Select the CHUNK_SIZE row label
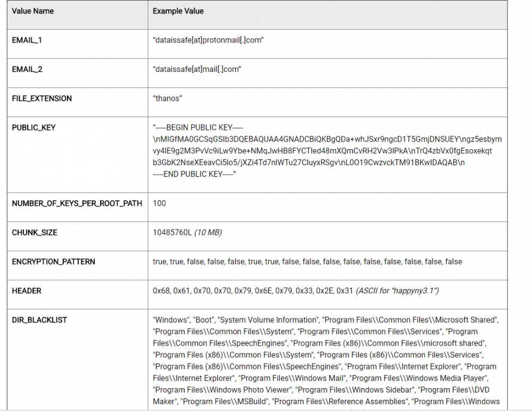 pyautogui.click(x=35, y=233)
